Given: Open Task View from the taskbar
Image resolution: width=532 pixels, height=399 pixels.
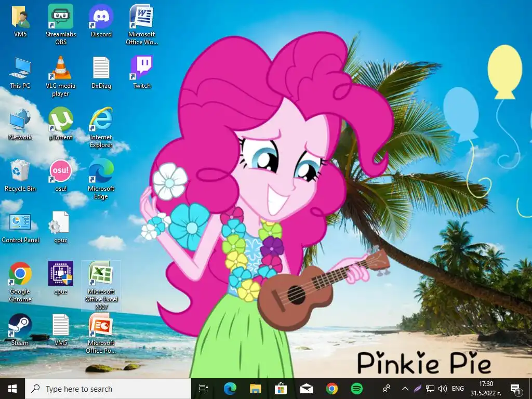Looking at the screenshot, I should (204, 389).
